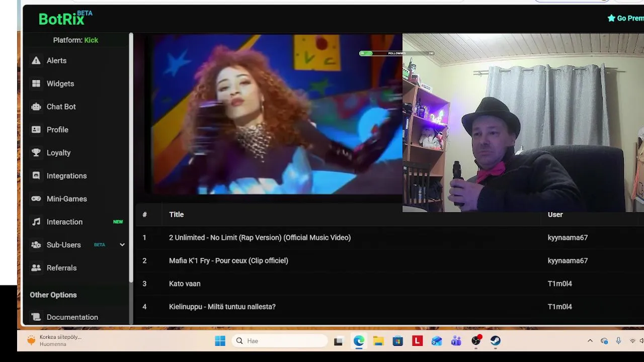Click the security info tray icon
Image resolution: width=644 pixels, height=362 pixels.
(604, 341)
